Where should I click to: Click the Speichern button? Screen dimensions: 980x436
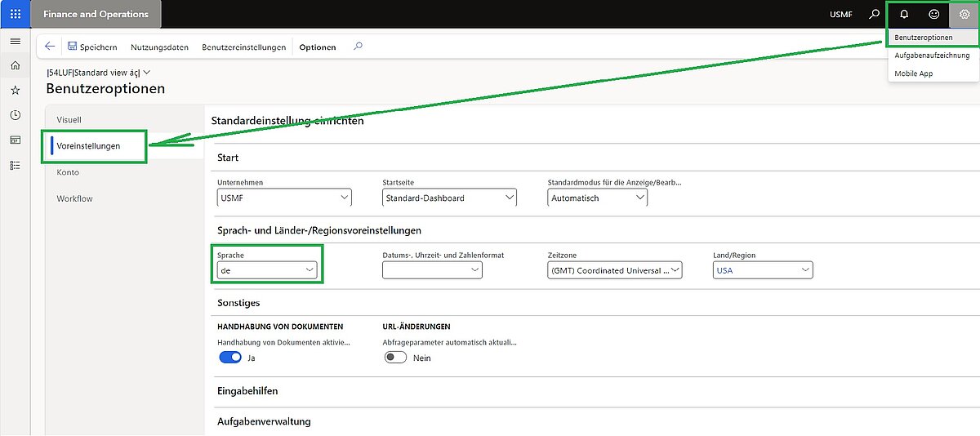pos(92,47)
